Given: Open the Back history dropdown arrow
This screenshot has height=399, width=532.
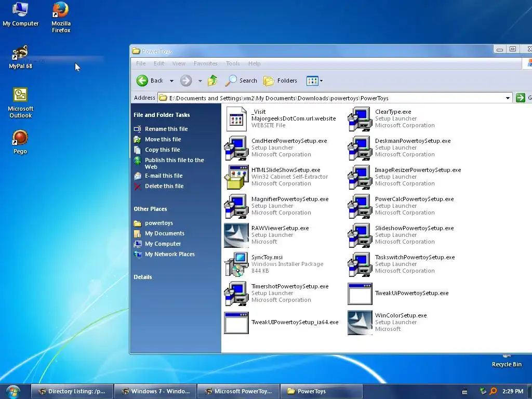Looking at the screenshot, I should (x=171, y=81).
